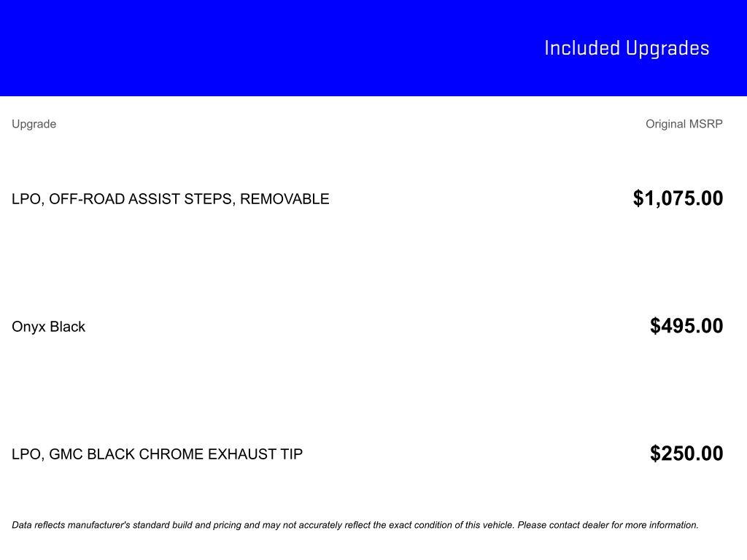Click the word OFF-ROAD in first upgrade

coord(86,198)
